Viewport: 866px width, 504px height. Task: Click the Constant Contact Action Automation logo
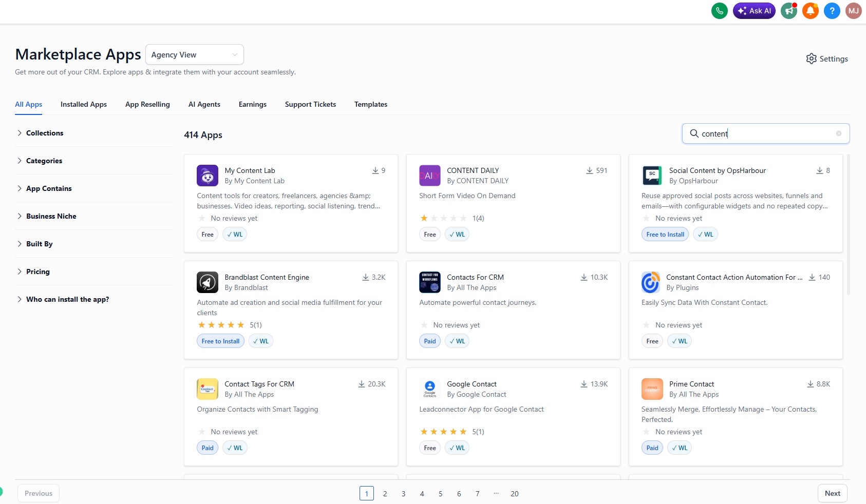651,282
